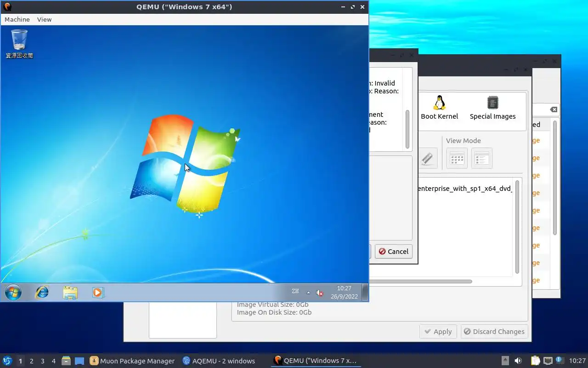This screenshot has width=588, height=368.
Task: Show hidden tray icons in Windows 7
Action: (x=308, y=293)
